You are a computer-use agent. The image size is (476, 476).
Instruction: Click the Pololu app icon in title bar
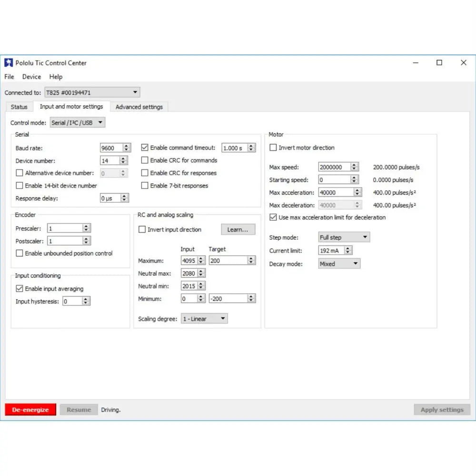(9, 63)
